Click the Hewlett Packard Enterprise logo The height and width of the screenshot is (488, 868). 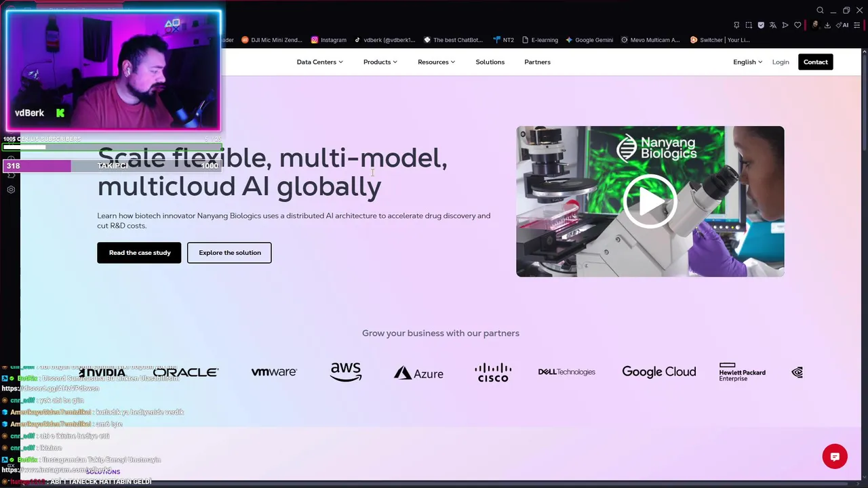point(742,372)
